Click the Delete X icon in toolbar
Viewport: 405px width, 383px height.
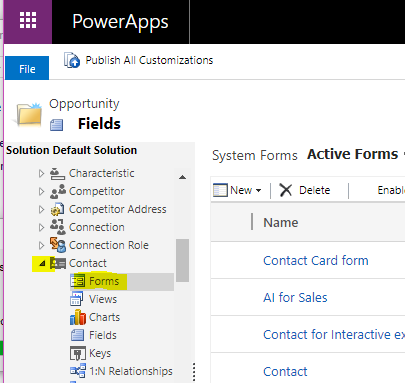286,190
